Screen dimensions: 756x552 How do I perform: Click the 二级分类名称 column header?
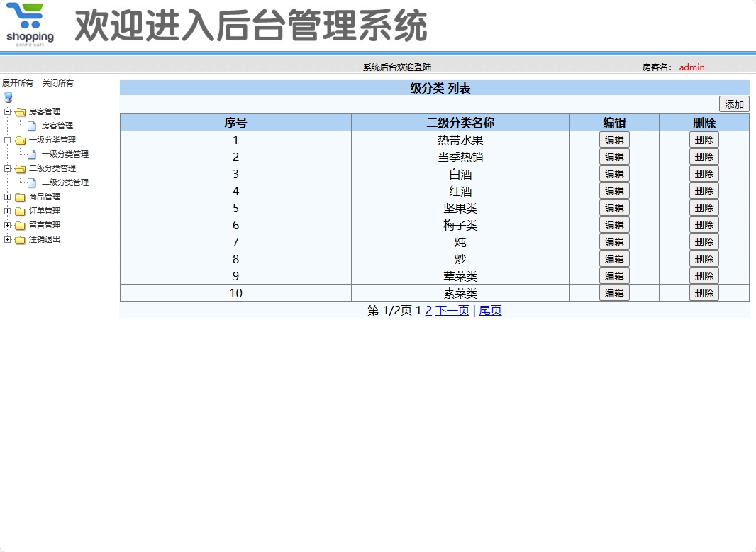[460, 123]
